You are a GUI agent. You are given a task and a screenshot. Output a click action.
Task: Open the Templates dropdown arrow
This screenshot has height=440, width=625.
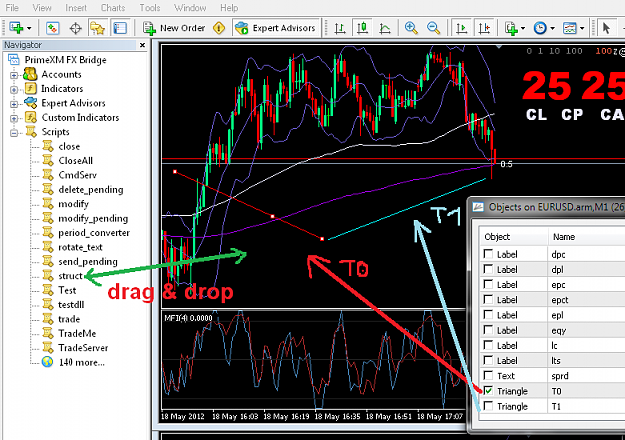582,29
